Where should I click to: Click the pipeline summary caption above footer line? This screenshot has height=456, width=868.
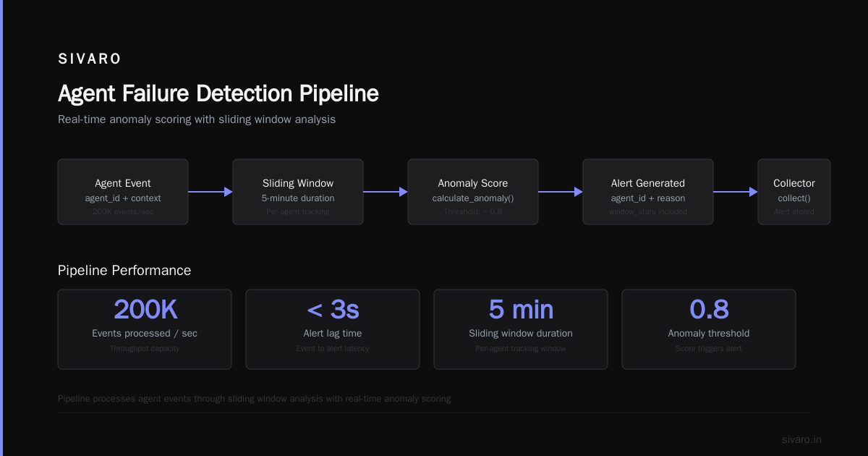pos(254,399)
